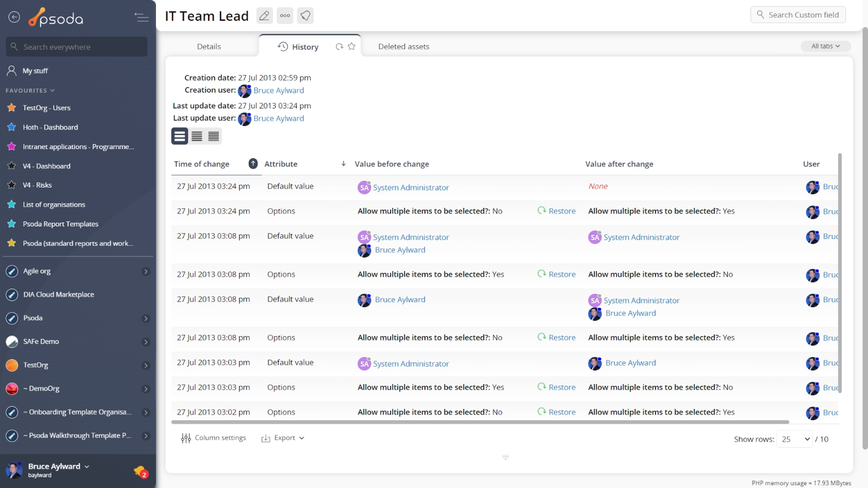Open the three-dots more actions button
868x488 pixels.
point(285,16)
